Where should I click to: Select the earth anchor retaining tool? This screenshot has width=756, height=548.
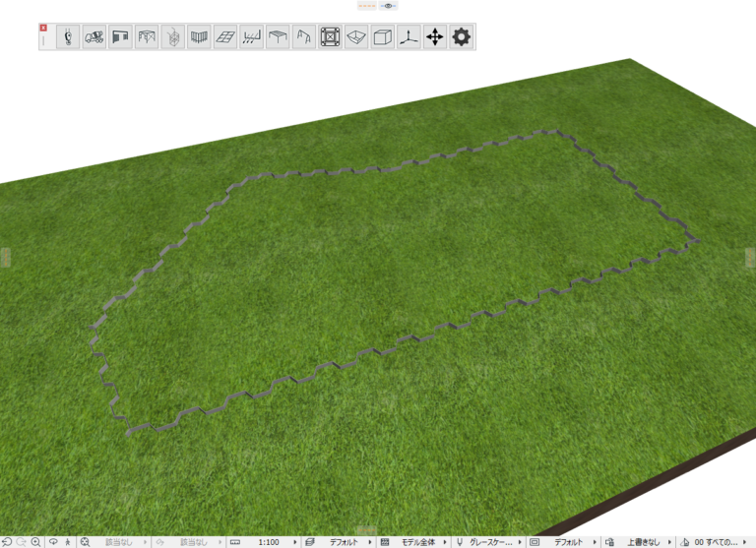[x=251, y=36]
